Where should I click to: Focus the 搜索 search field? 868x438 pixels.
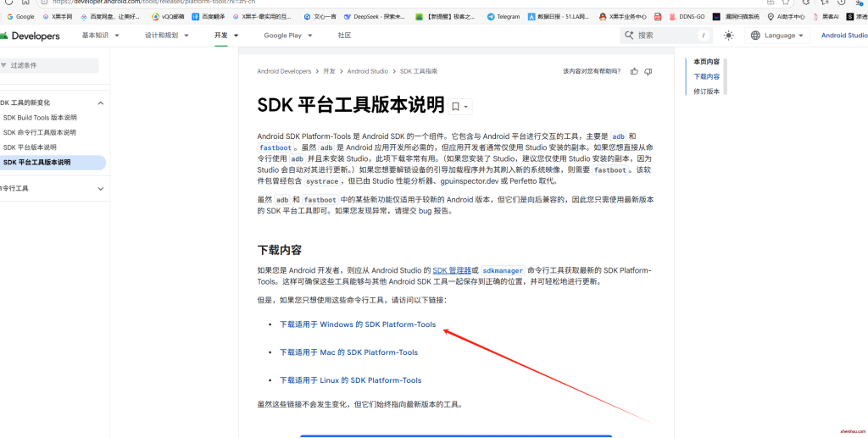click(665, 36)
